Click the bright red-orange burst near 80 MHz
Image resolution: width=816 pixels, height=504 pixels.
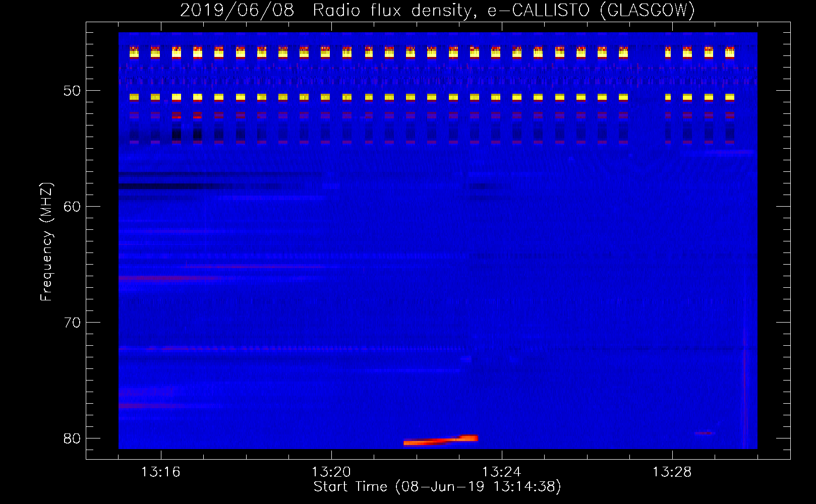441,440
